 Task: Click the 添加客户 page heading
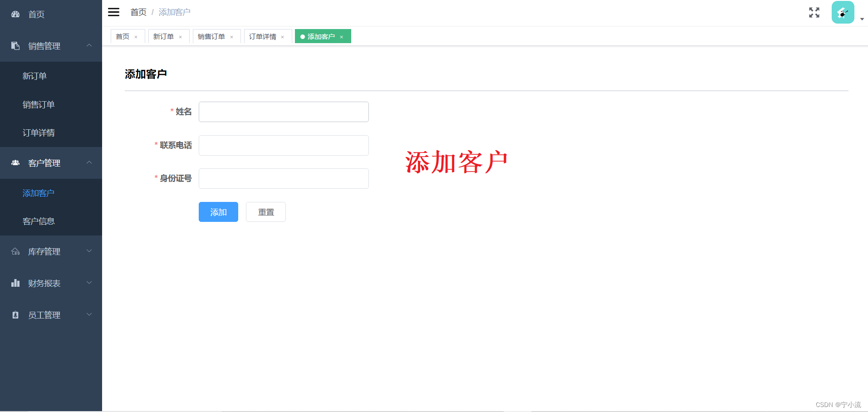click(146, 74)
